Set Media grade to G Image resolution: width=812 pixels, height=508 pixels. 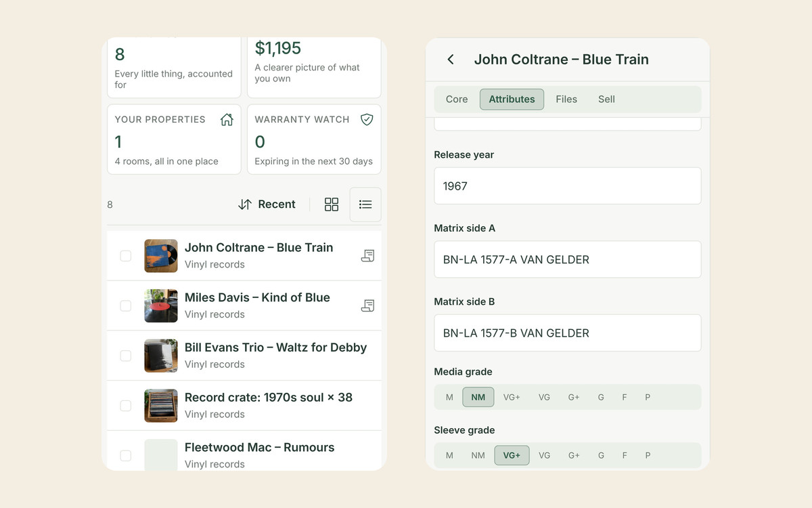(601, 397)
